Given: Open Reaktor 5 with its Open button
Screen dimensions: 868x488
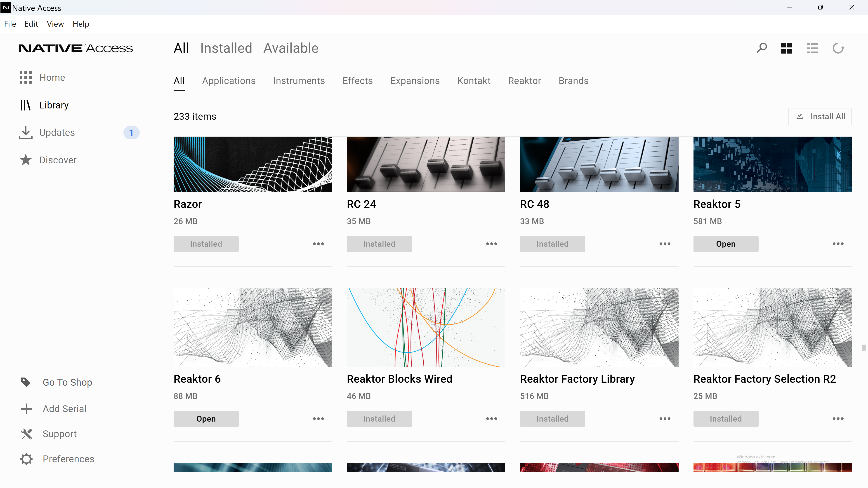Looking at the screenshot, I should point(726,244).
